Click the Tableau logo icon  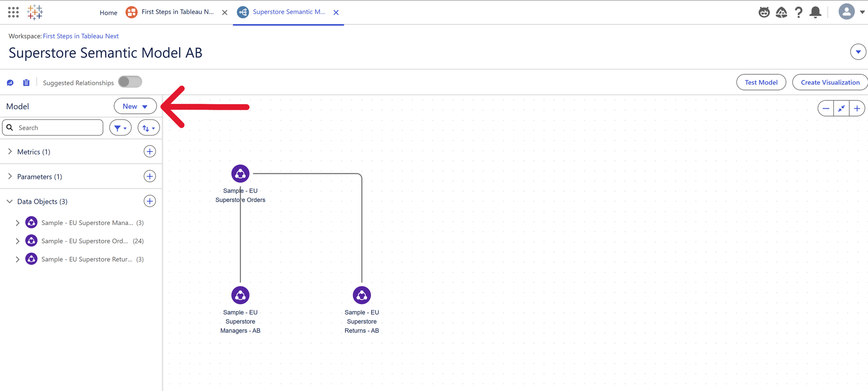coord(35,12)
